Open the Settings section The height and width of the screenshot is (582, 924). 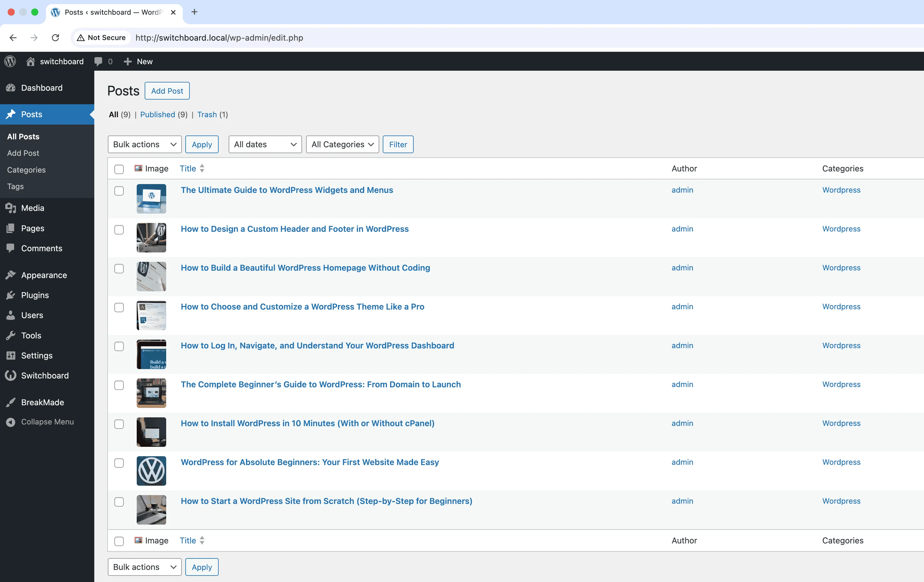[37, 355]
